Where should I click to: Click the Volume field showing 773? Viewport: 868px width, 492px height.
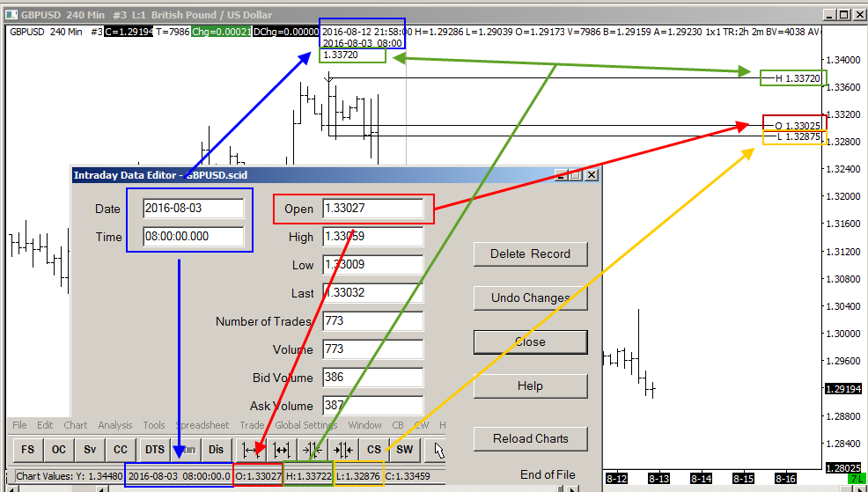point(373,349)
